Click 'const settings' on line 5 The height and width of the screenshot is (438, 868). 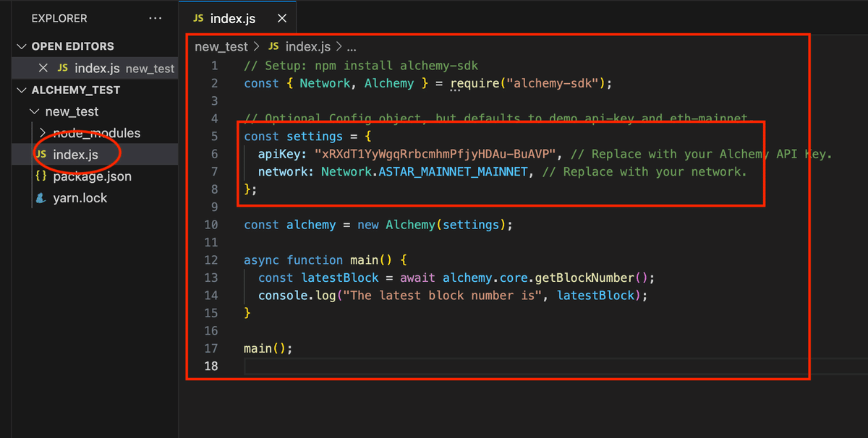[x=294, y=136]
